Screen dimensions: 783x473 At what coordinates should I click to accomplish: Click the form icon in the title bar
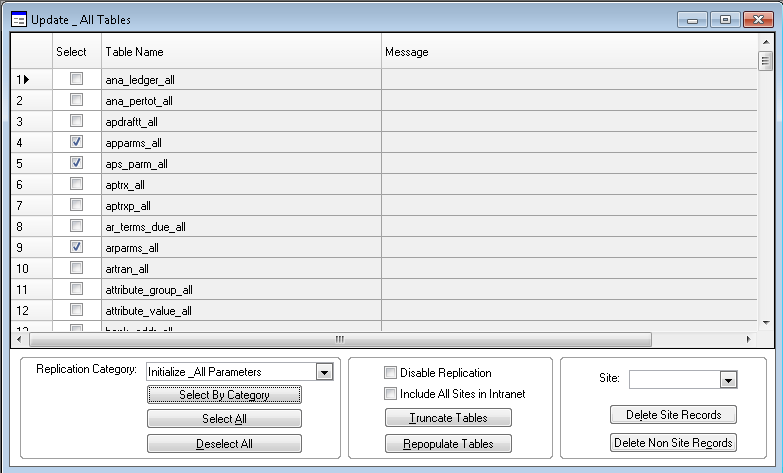coord(18,19)
